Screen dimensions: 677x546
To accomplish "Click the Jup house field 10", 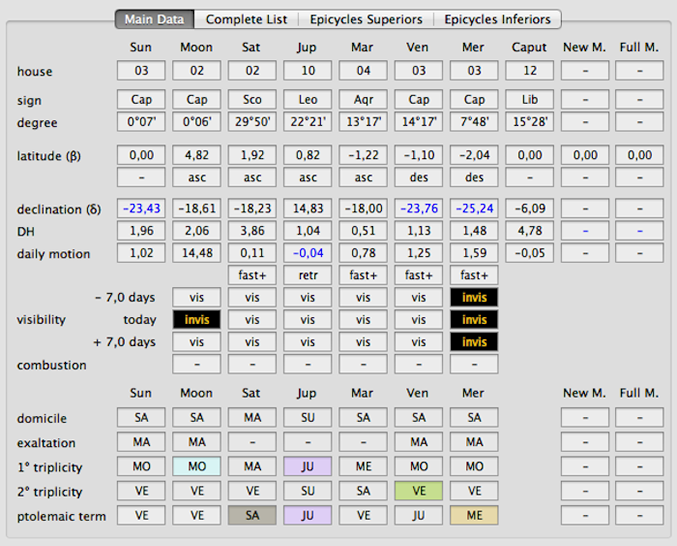I will (x=308, y=70).
